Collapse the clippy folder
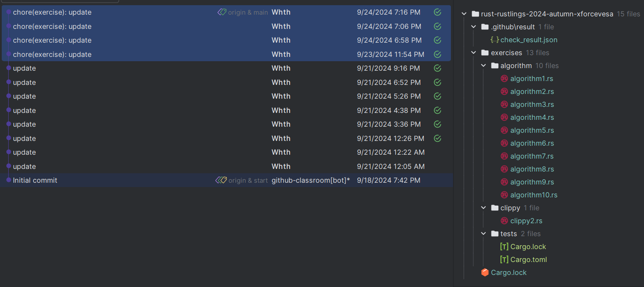644x287 pixels. click(x=484, y=208)
